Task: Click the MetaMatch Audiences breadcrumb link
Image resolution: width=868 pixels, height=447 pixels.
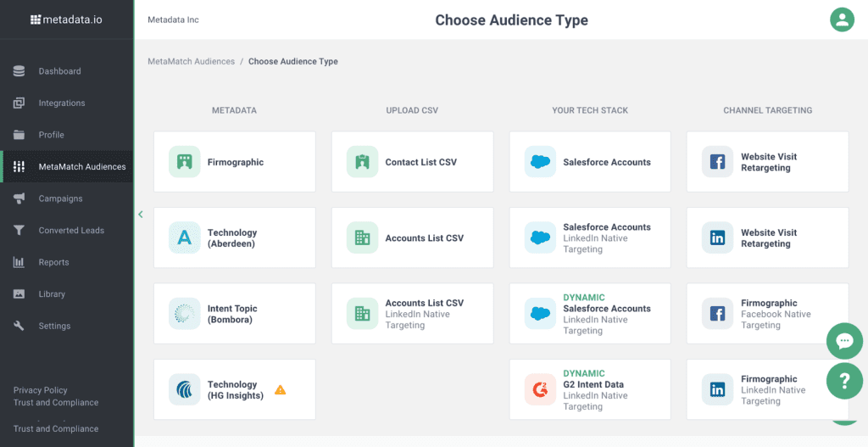Action: point(191,61)
